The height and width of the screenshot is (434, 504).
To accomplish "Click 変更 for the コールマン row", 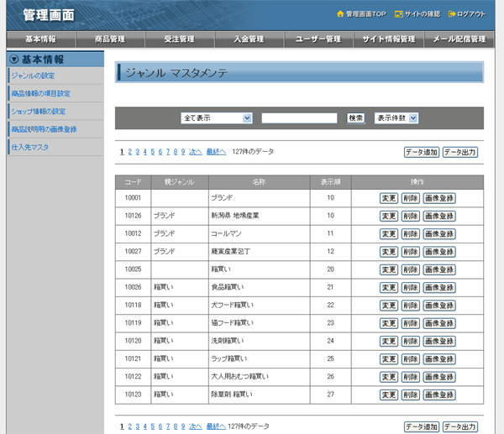I will [388, 233].
